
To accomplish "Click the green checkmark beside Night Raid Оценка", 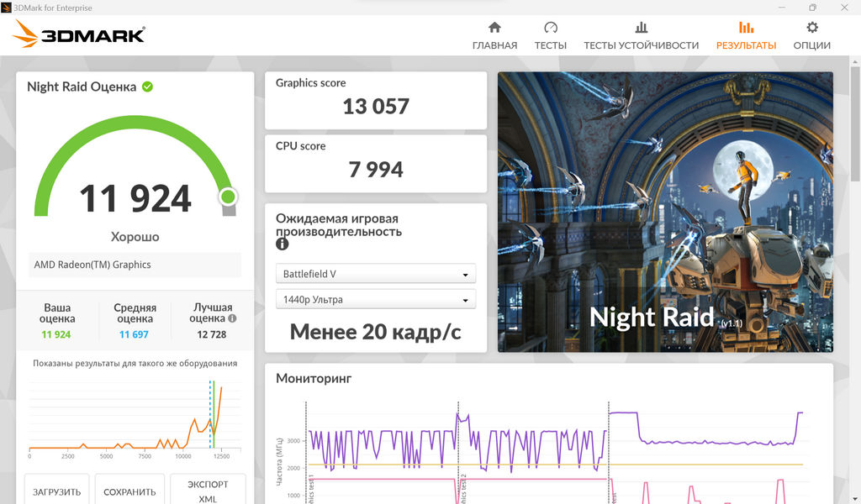I will pyautogui.click(x=147, y=87).
